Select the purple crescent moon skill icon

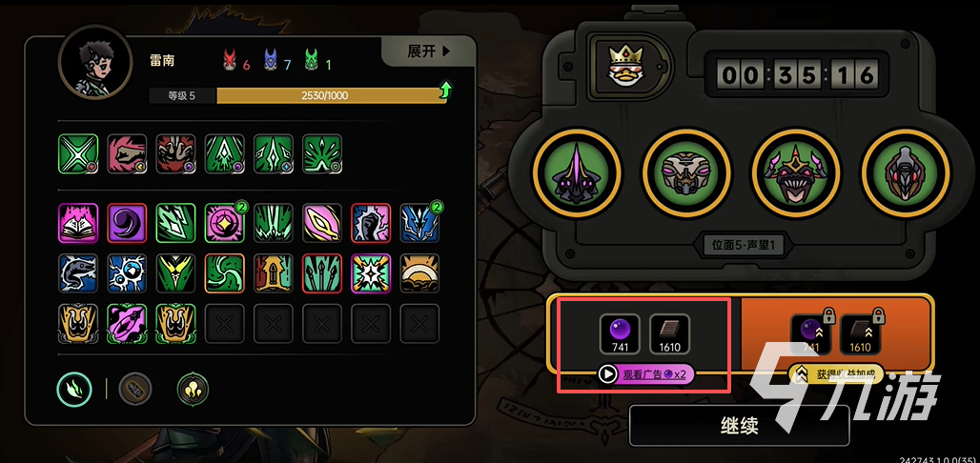127,223
